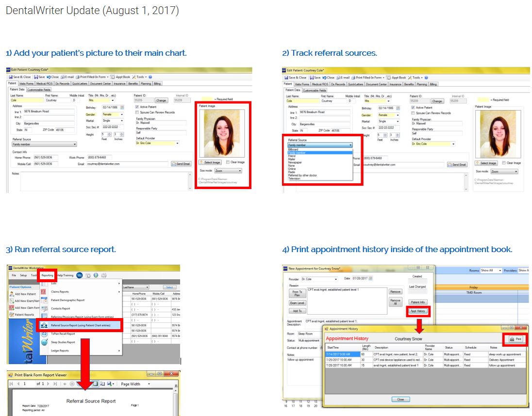Switch to Billing tab in section 2
Image resolution: width=532 pixels, height=416 pixels.
point(433,84)
